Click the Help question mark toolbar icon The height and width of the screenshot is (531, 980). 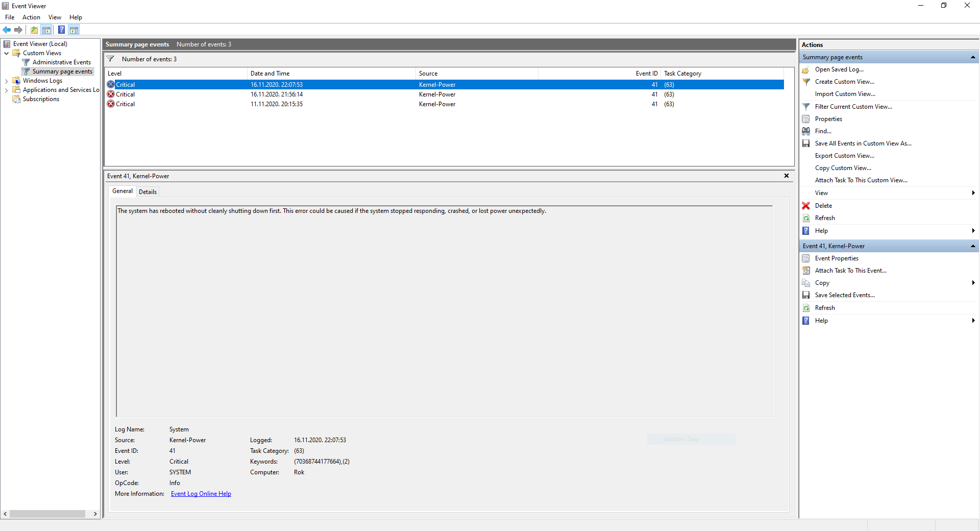pos(61,30)
